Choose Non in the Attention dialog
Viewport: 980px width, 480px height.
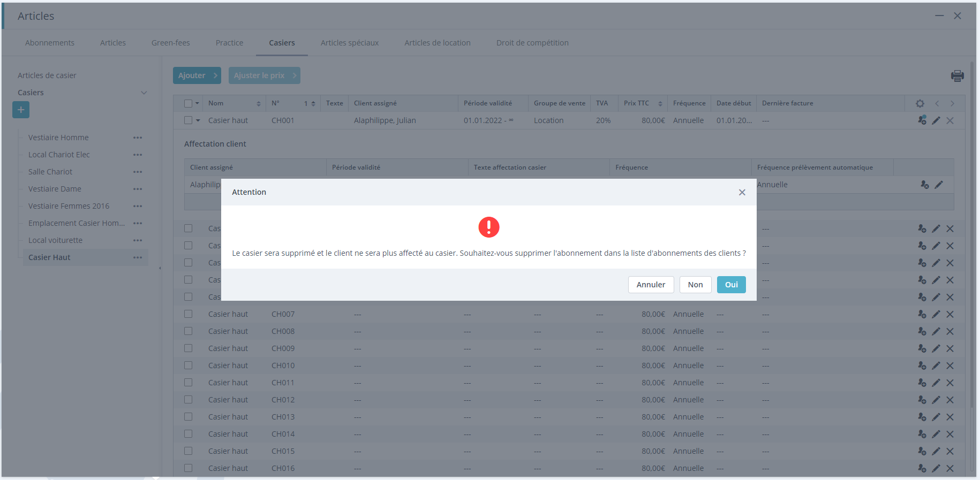695,285
